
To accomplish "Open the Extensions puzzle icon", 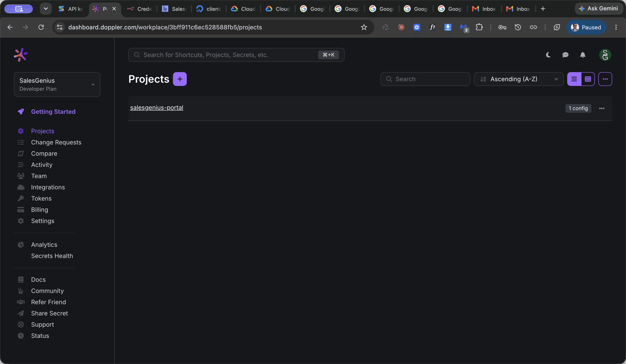I will click(479, 27).
